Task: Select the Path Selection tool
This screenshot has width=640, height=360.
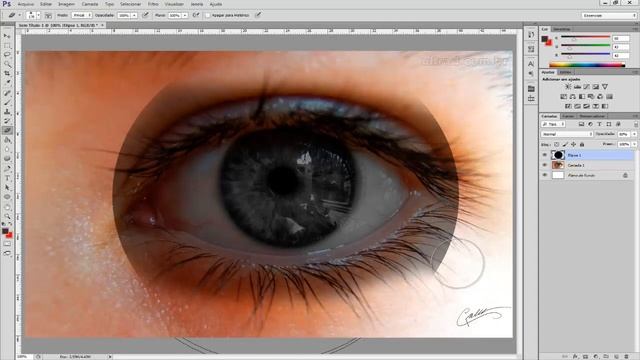Action: point(7,187)
